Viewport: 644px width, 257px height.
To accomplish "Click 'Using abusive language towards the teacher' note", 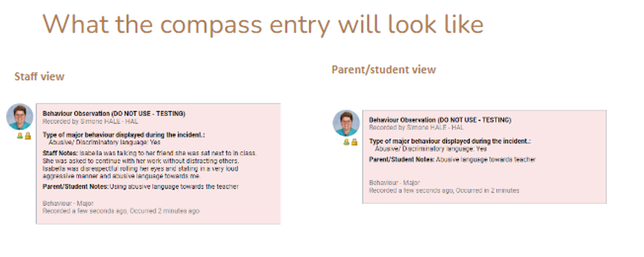I will (x=174, y=187).
